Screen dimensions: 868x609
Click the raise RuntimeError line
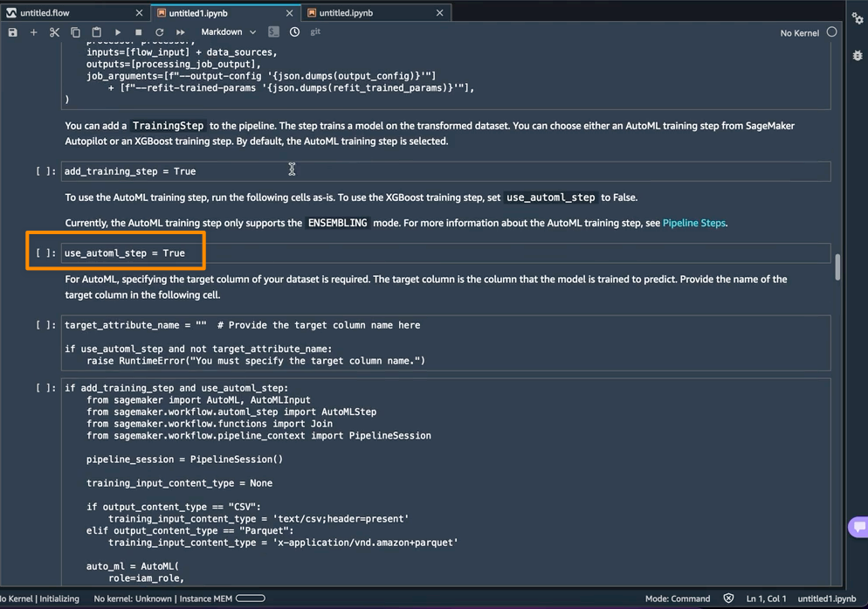[256, 361]
